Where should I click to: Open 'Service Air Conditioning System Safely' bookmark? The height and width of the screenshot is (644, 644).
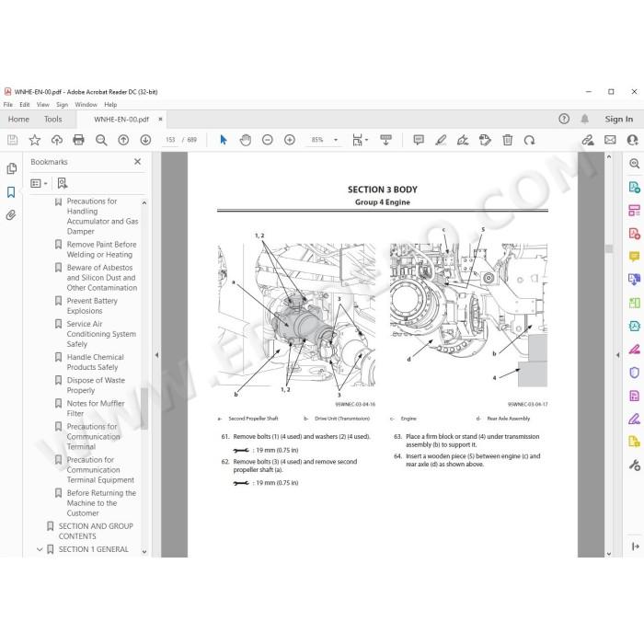pyautogui.click(x=101, y=334)
